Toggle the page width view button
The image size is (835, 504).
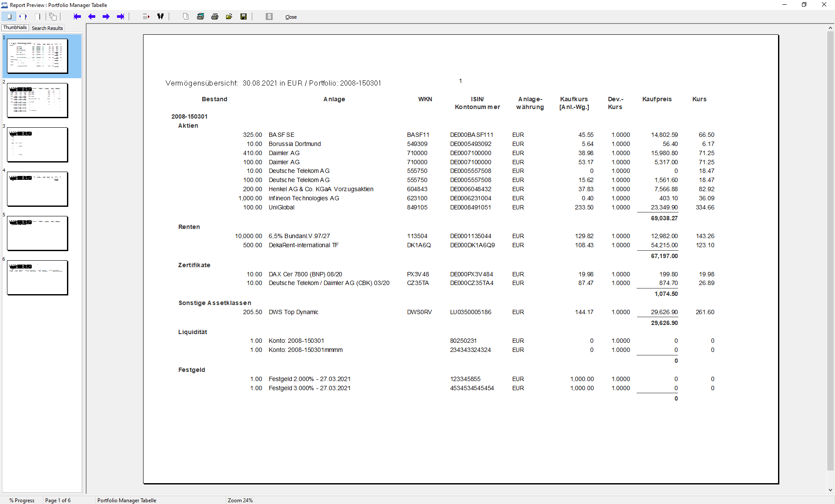point(23,17)
